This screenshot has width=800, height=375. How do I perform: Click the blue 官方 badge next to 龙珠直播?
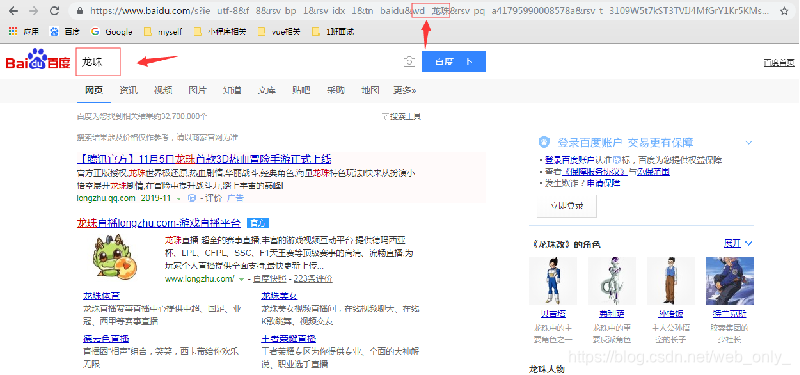tap(258, 223)
